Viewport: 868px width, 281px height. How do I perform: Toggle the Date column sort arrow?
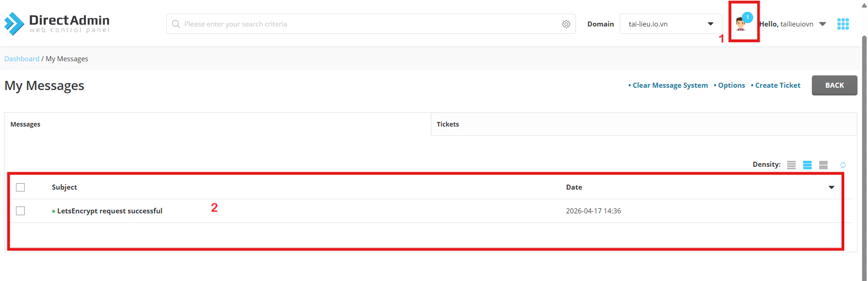point(831,187)
